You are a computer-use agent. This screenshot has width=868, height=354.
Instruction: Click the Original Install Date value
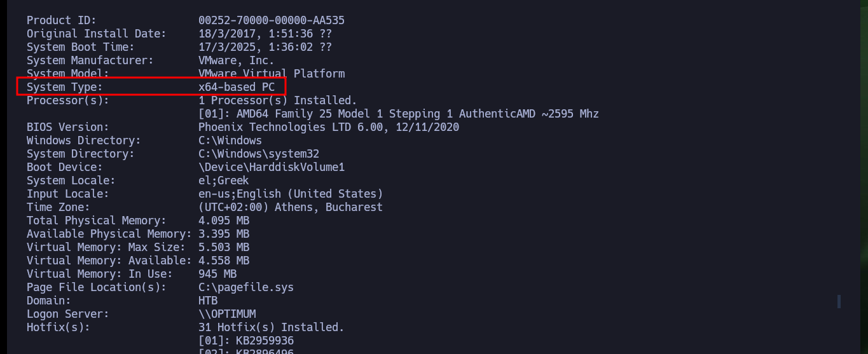tap(265, 34)
